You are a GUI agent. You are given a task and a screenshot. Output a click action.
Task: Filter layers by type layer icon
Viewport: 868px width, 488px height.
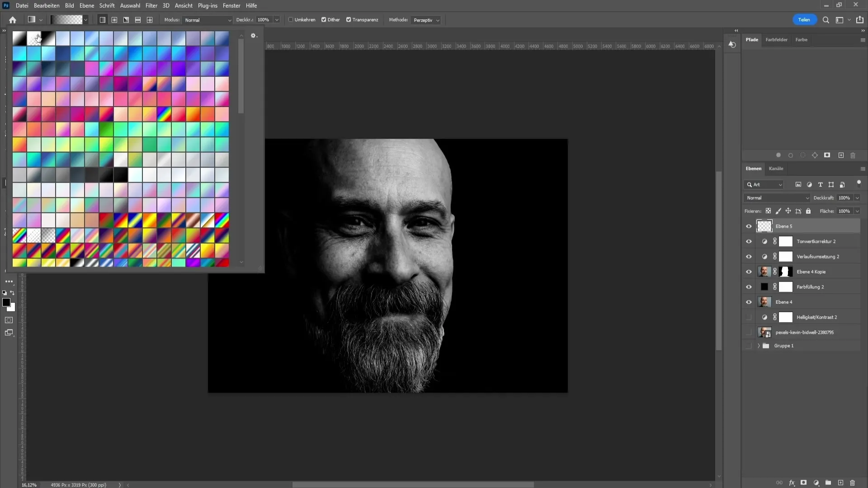pyautogui.click(x=820, y=185)
